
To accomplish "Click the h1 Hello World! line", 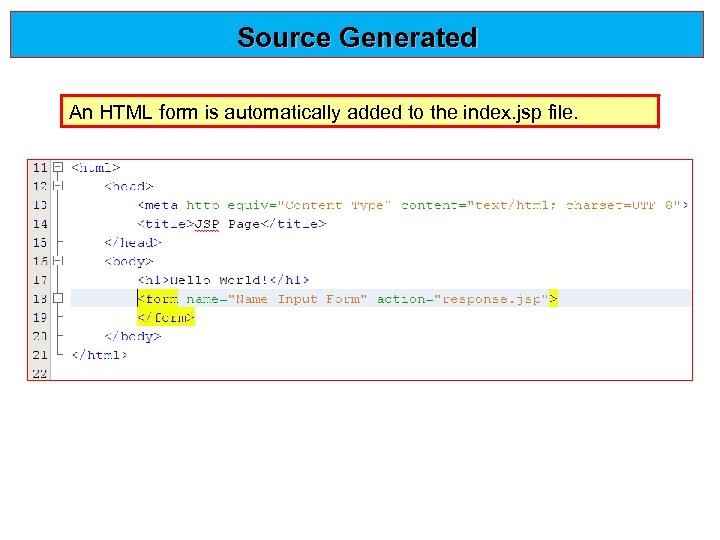I will coord(223,280).
